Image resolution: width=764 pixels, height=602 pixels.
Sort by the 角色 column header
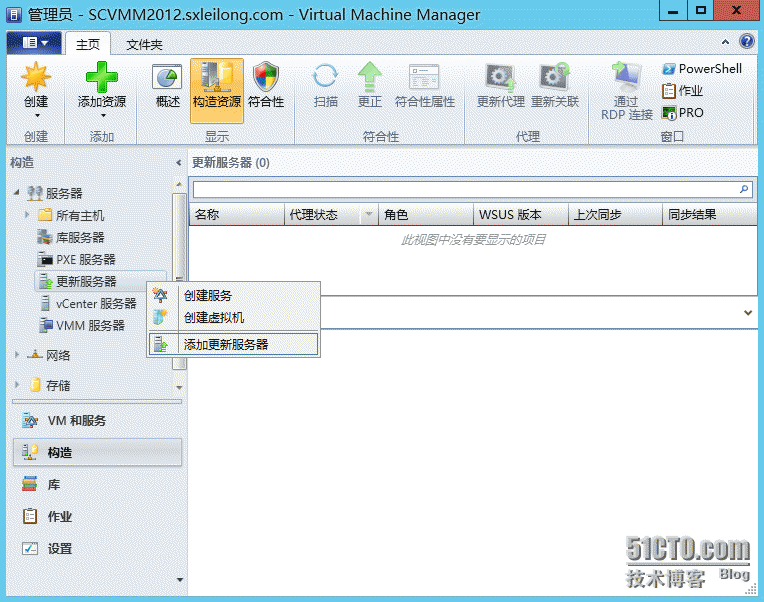(426, 214)
